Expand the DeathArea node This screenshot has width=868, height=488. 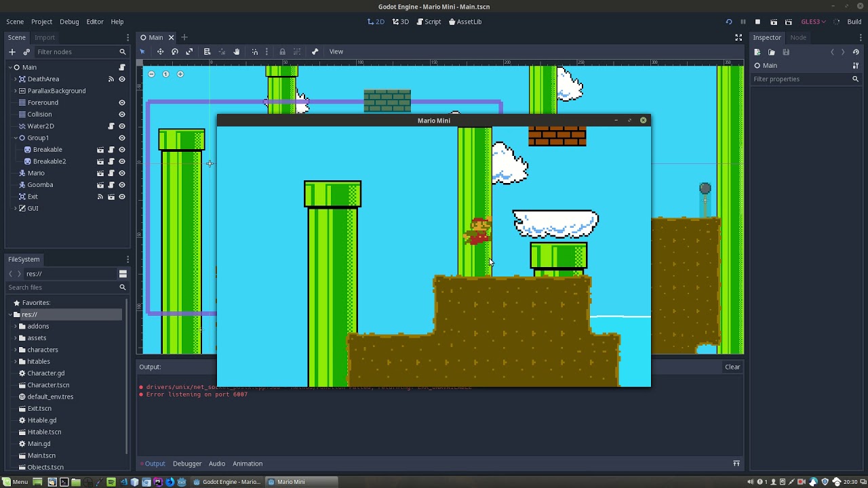[16, 79]
